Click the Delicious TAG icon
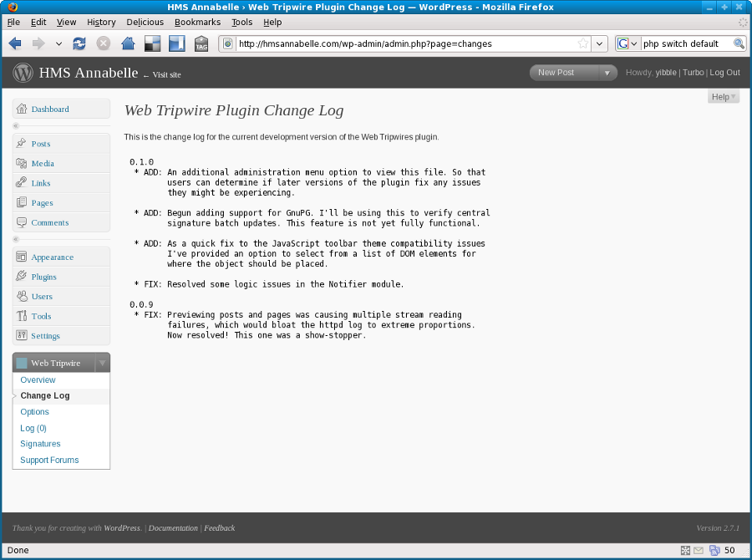This screenshot has height=560, width=752. point(201,43)
